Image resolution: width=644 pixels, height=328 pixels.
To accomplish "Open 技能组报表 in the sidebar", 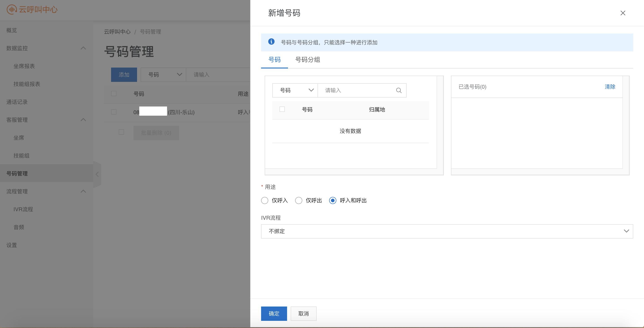I will pos(27,84).
